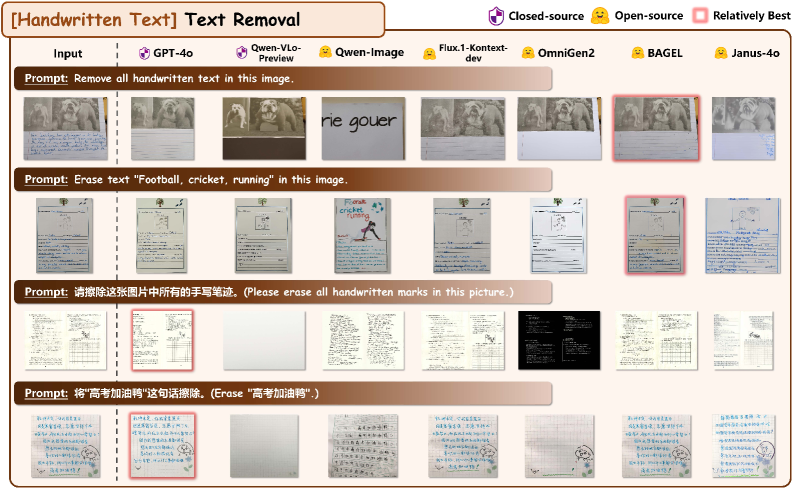Click the emoji icon beside Qwen-Image
Image resolution: width=793 pixels, height=489 pixels.
(x=325, y=52)
